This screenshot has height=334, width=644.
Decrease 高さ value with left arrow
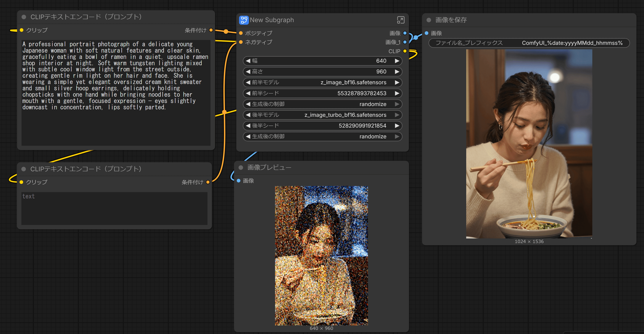248,72
